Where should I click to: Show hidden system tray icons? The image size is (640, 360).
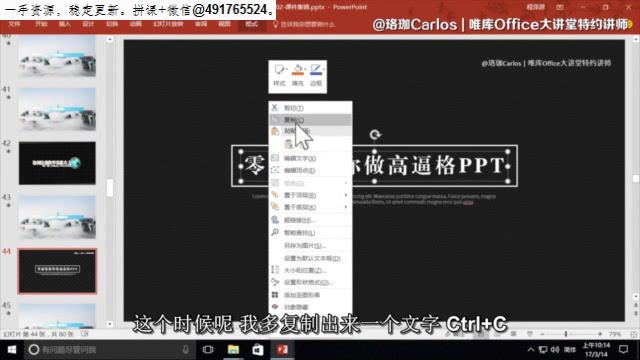(531, 350)
